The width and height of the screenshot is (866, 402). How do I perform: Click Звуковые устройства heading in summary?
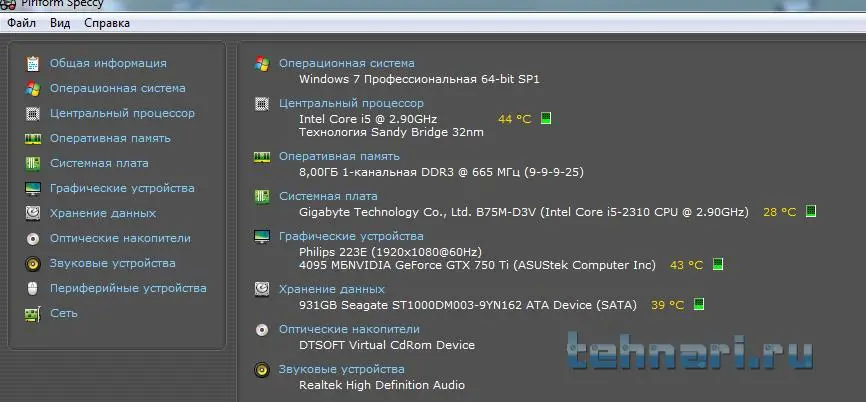(x=341, y=369)
